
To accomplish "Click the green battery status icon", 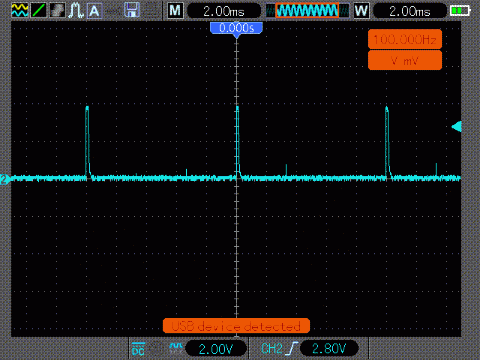I will point(460,11).
